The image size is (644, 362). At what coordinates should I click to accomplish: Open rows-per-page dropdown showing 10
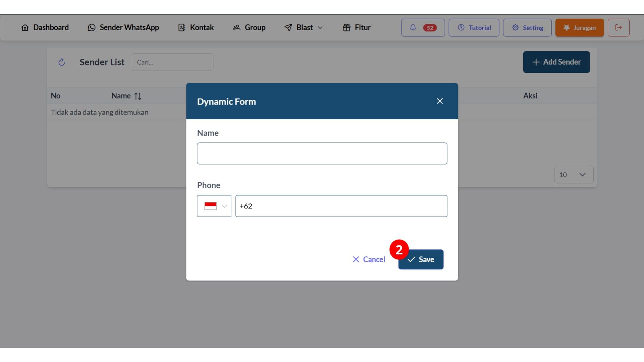pyautogui.click(x=574, y=175)
